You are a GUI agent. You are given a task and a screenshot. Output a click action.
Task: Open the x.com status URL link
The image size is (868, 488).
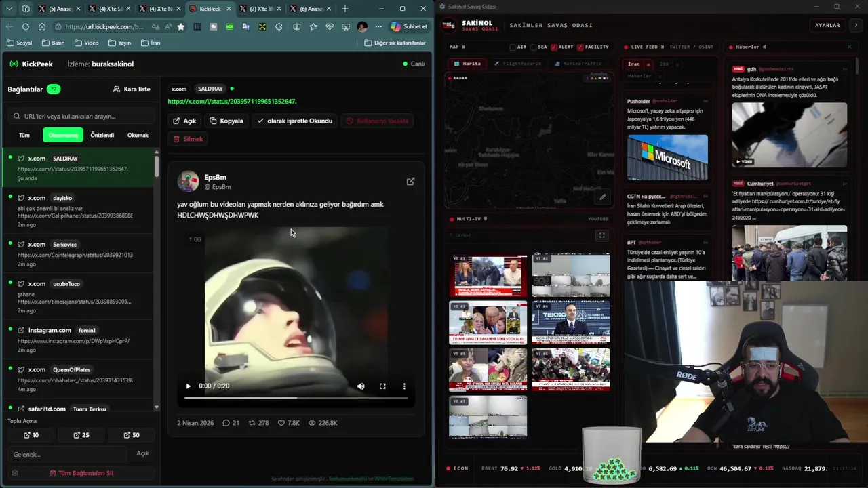232,102
